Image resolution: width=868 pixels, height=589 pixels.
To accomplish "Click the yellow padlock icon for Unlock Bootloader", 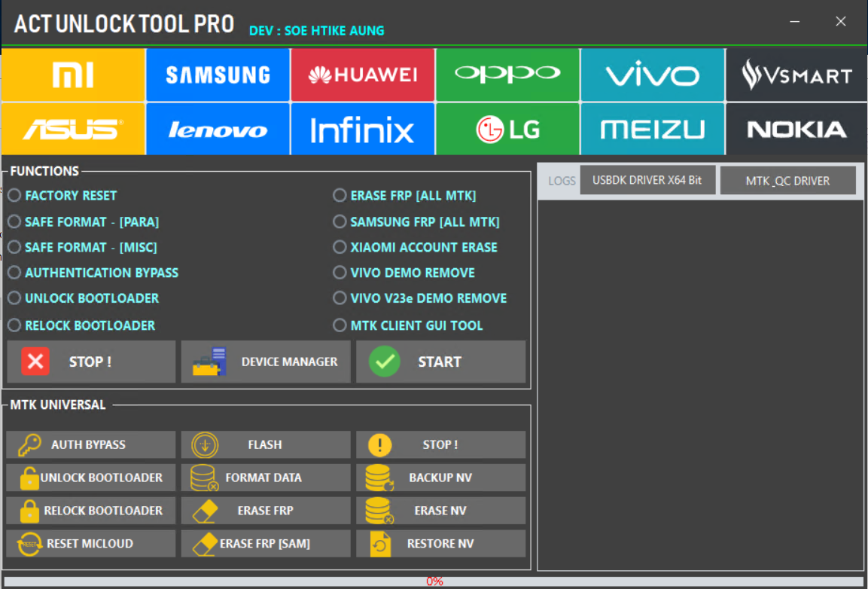I will [x=29, y=478].
